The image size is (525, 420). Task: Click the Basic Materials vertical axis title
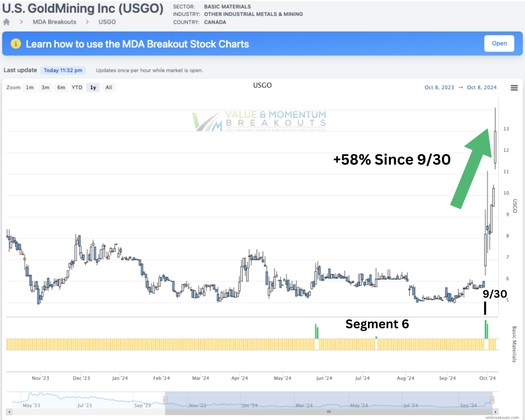[x=515, y=344]
